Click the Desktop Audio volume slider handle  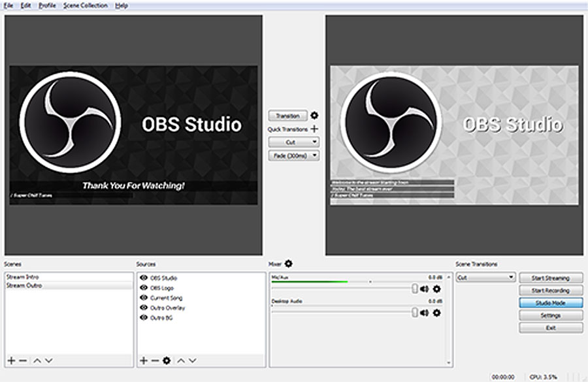click(414, 312)
